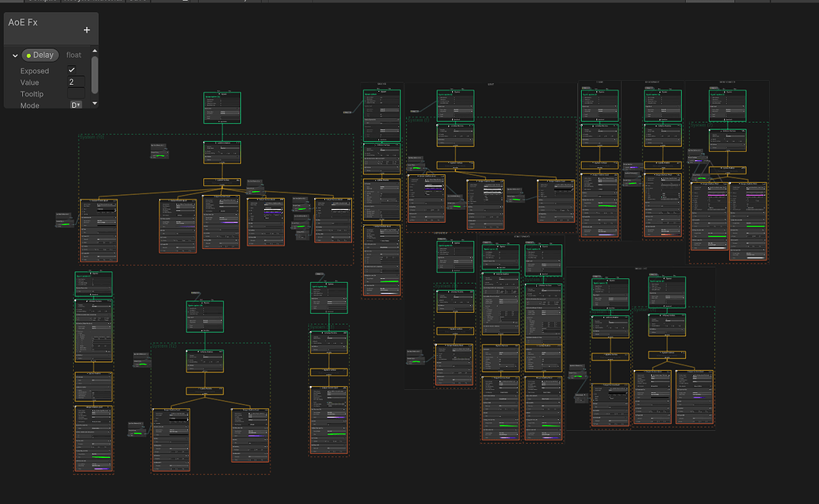Select the AoE Fx blackboard title

(23, 23)
